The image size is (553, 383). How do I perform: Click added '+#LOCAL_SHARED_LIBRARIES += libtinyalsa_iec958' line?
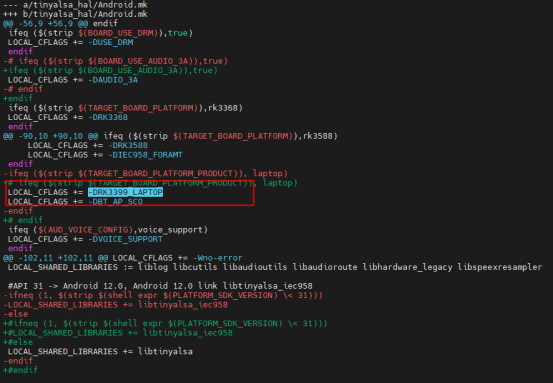pos(118,333)
